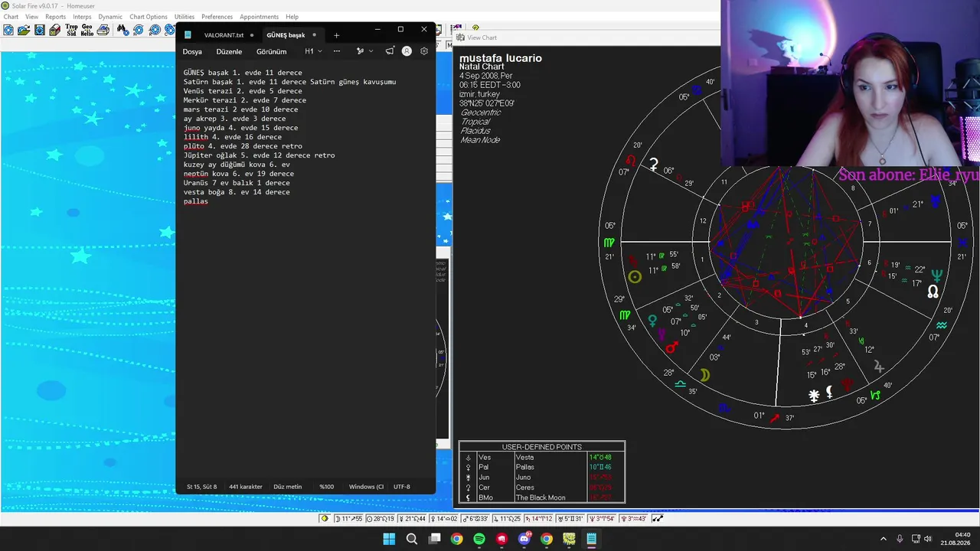Open Notepad settings gear
This screenshot has width=980, height=551.
pos(424,51)
